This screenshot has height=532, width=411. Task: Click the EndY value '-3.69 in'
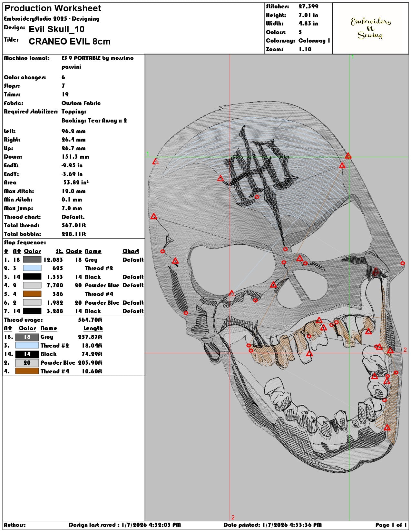point(72,174)
